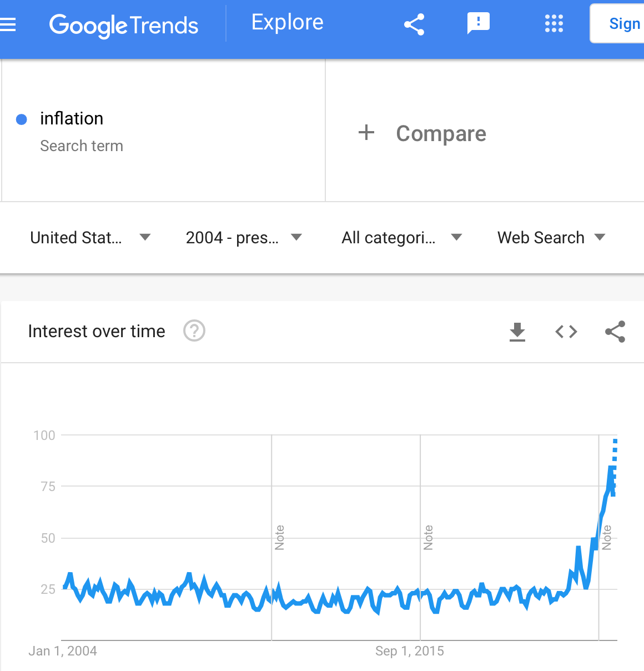The image size is (644, 671).
Task: Open the Google apps grid
Action: click(x=554, y=23)
